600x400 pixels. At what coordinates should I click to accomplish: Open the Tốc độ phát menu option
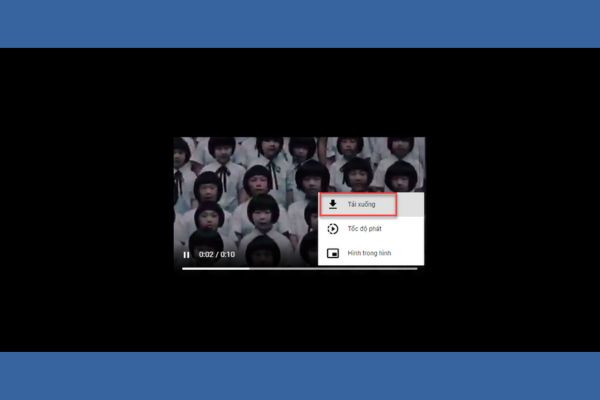pos(371,229)
